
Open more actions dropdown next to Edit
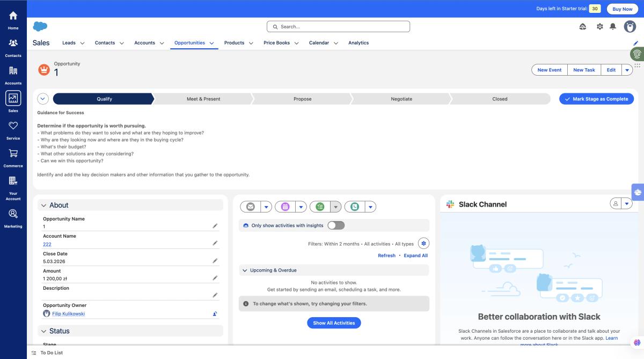tap(627, 70)
